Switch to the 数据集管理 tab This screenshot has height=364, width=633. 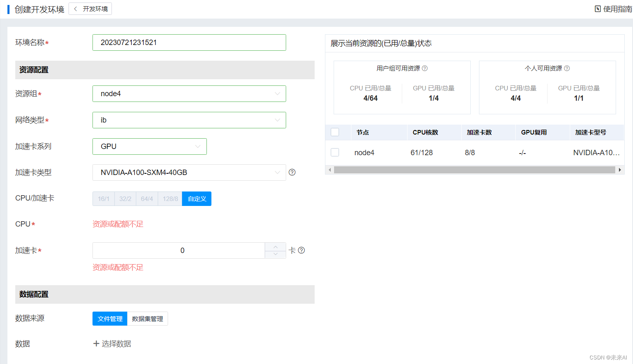(x=147, y=318)
